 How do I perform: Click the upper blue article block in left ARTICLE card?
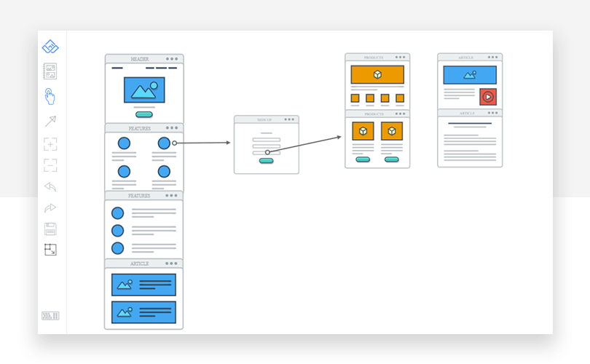(x=143, y=285)
